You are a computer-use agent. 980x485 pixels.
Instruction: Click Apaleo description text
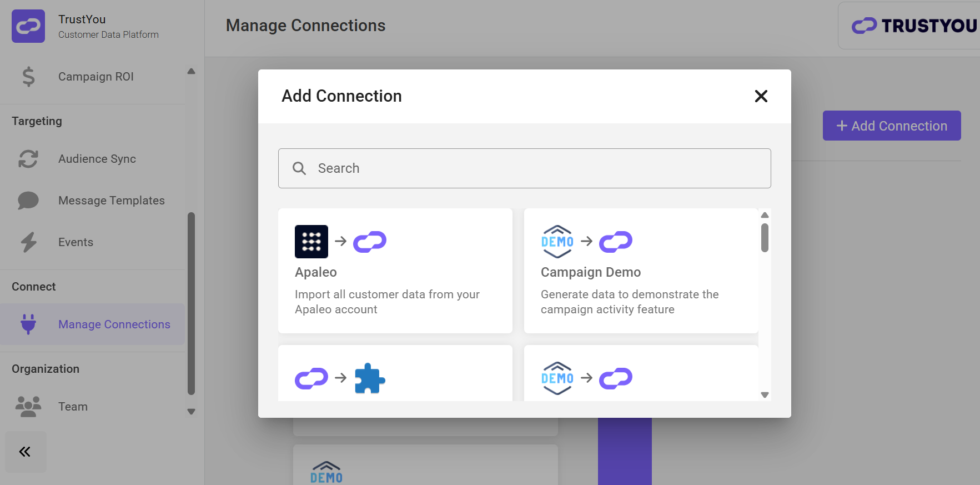(387, 302)
